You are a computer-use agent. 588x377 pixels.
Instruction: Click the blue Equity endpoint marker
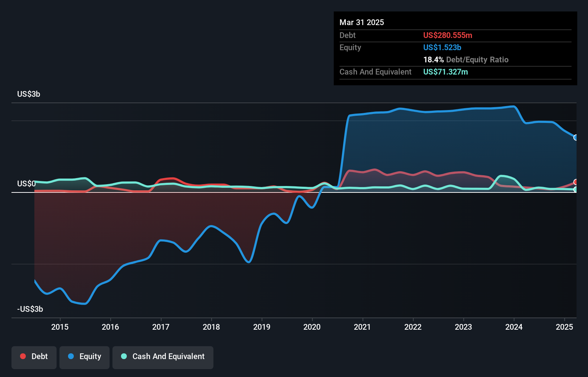[575, 138]
